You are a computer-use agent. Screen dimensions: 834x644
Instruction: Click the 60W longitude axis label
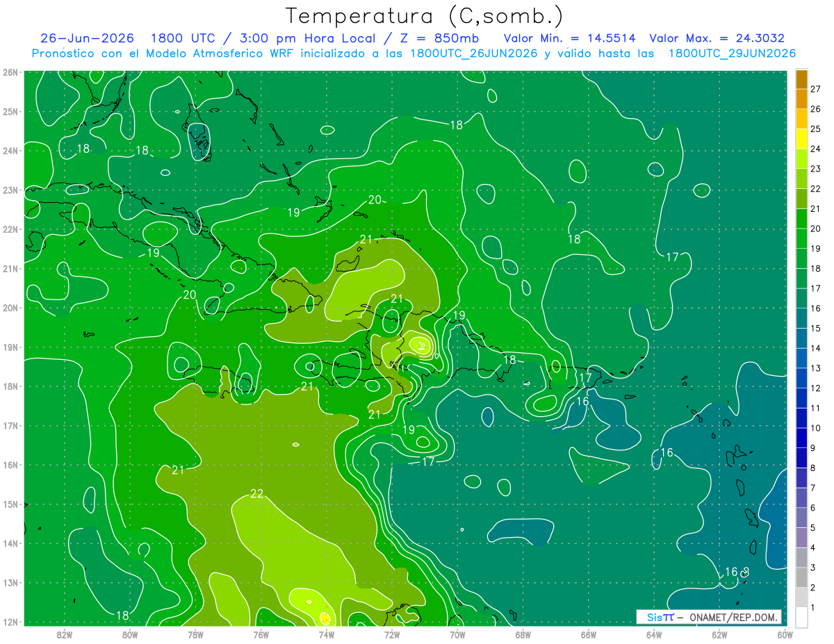[785, 635]
